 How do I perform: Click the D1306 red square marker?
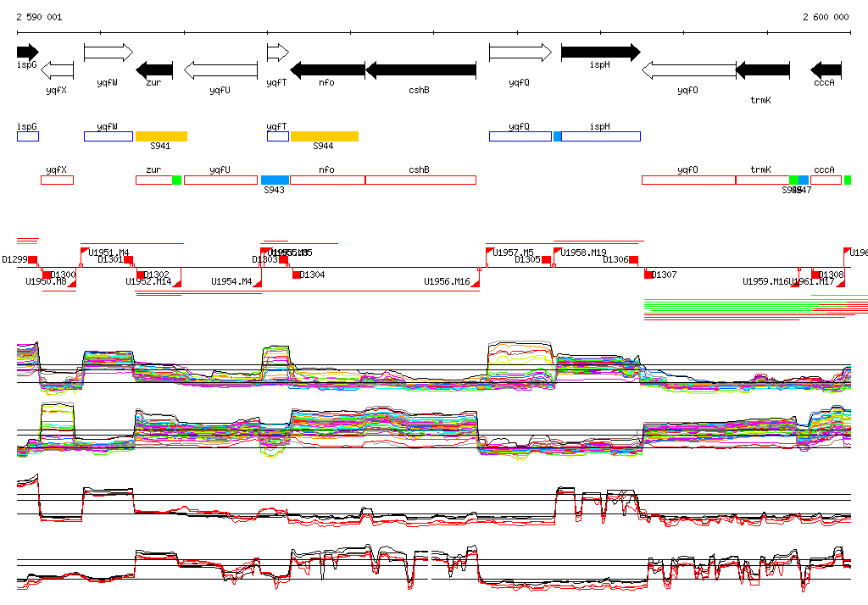(x=634, y=259)
